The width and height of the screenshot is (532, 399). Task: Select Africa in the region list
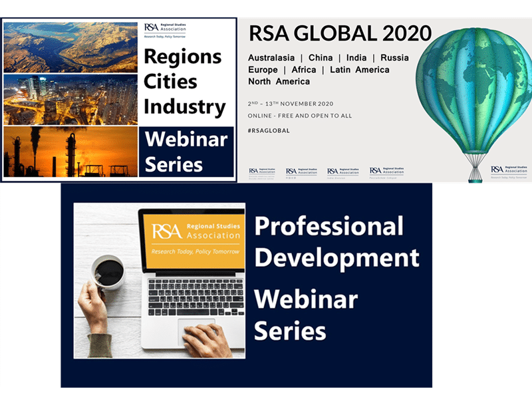tap(304, 70)
